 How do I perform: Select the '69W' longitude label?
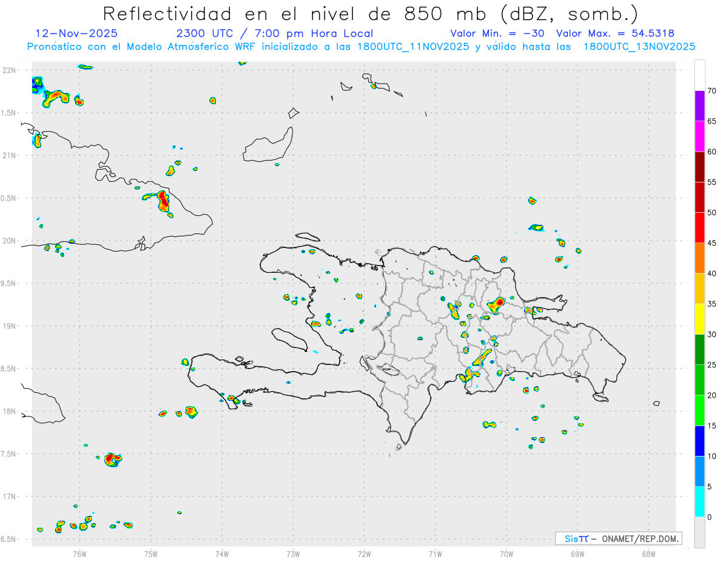(x=578, y=554)
